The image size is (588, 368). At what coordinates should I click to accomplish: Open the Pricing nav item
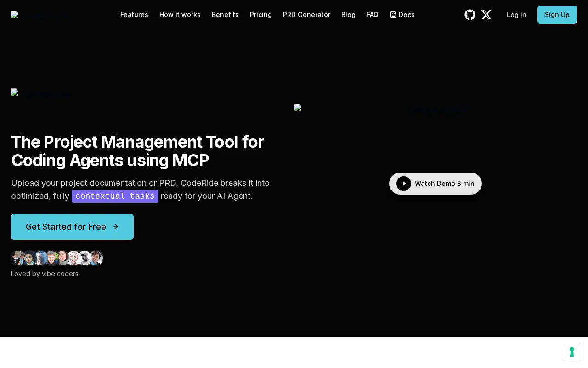click(261, 15)
